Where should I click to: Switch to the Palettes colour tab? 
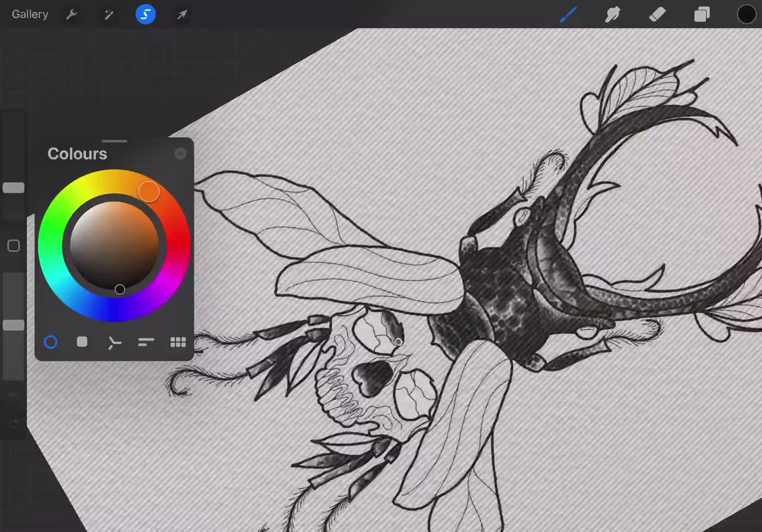click(178, 342)
